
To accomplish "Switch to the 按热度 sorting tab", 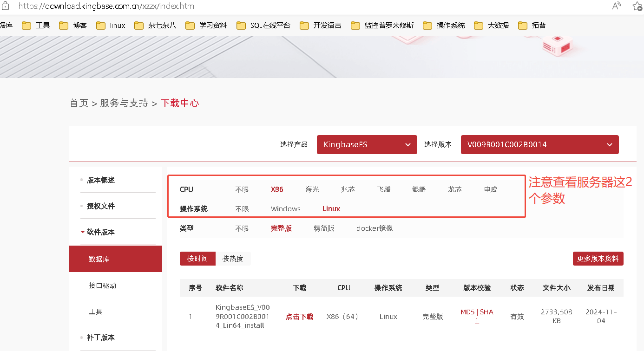I will (x=233, y=259).
